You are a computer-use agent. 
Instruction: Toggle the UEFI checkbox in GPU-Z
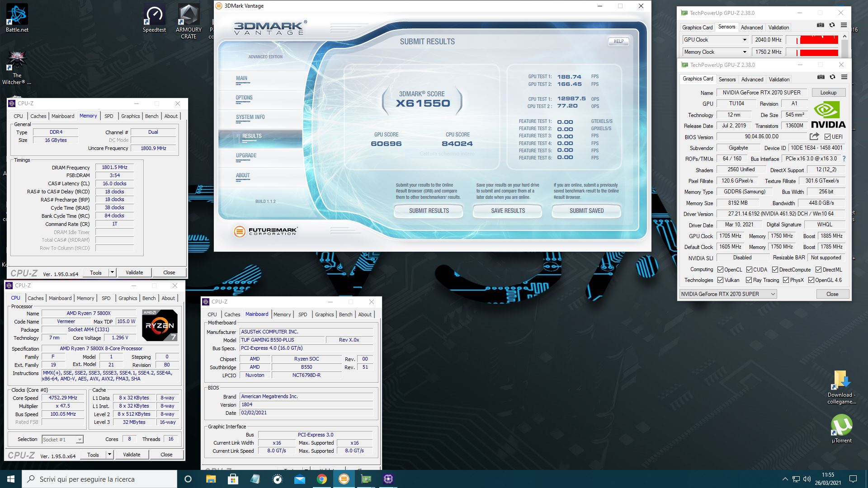[827, 137]
